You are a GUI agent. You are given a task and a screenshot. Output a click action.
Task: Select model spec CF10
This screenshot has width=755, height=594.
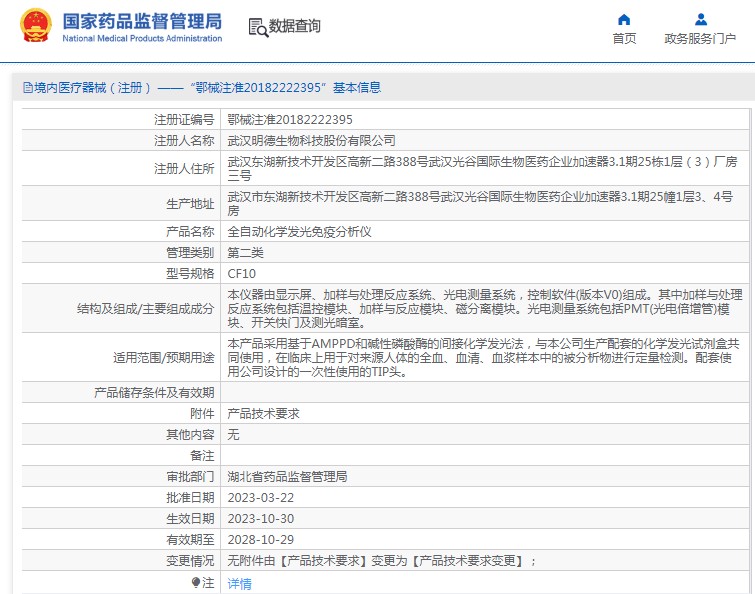tap(241, 274)
